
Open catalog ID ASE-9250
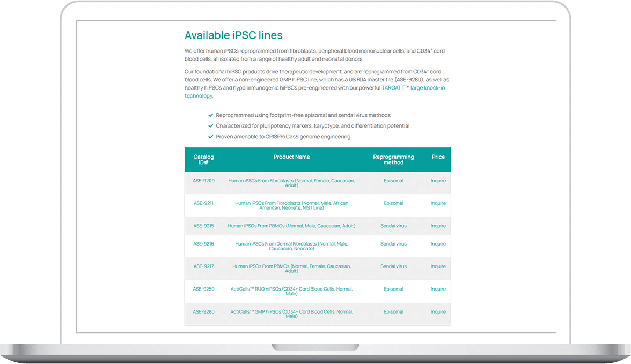(203, 289)
